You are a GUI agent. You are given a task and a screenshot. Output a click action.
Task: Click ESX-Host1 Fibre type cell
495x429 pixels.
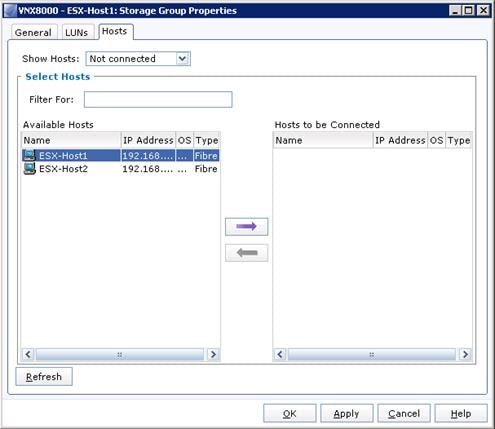[206, 156]
